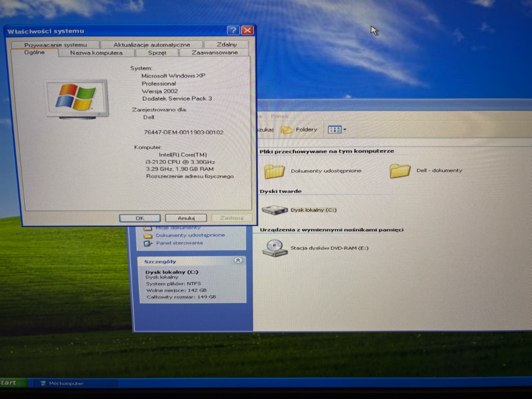Click the Szczegóły panel header

click(x=192, y=261)
